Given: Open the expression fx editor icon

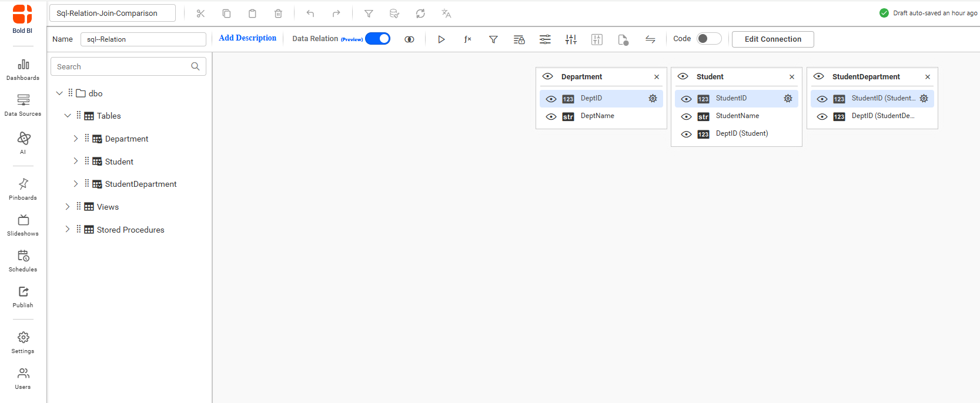Looking at the screenshot, I should 467,39.
